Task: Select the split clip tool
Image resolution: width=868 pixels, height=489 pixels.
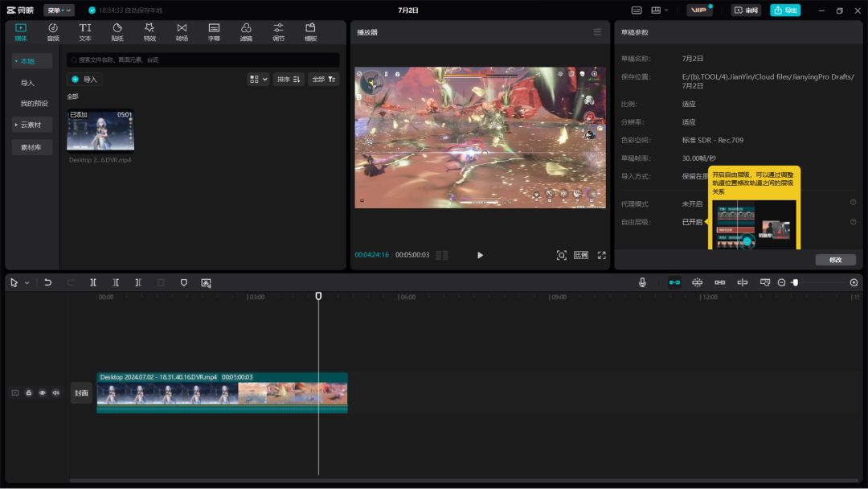Action: tap(93, 282)
